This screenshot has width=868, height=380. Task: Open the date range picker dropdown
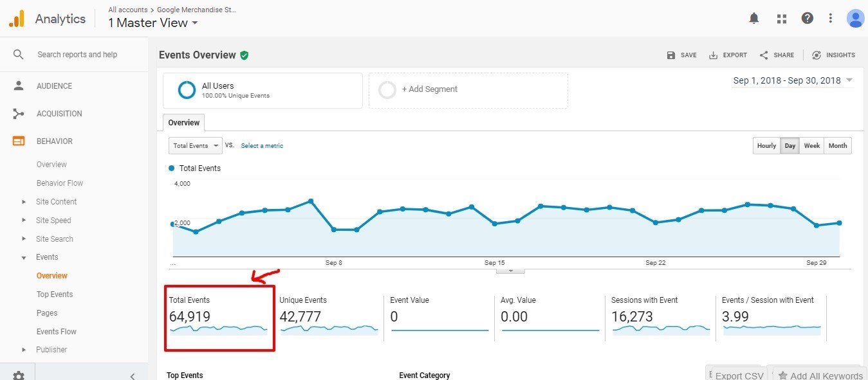click(x=793, y=81)
